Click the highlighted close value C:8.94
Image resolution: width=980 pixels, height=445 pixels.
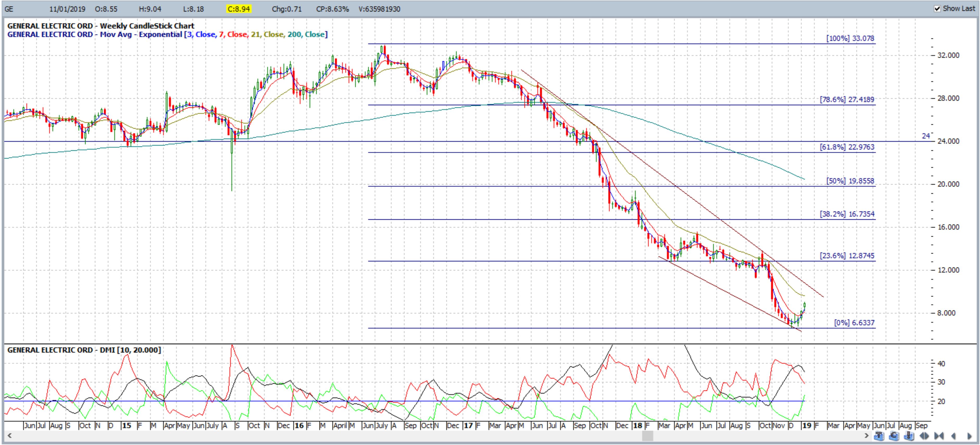click(239, 9)
